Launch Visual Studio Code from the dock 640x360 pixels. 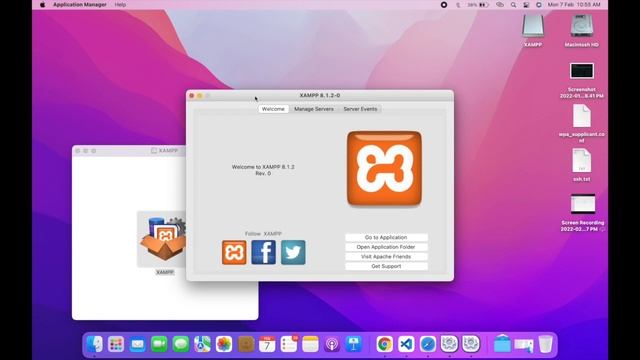pos(406,344)
